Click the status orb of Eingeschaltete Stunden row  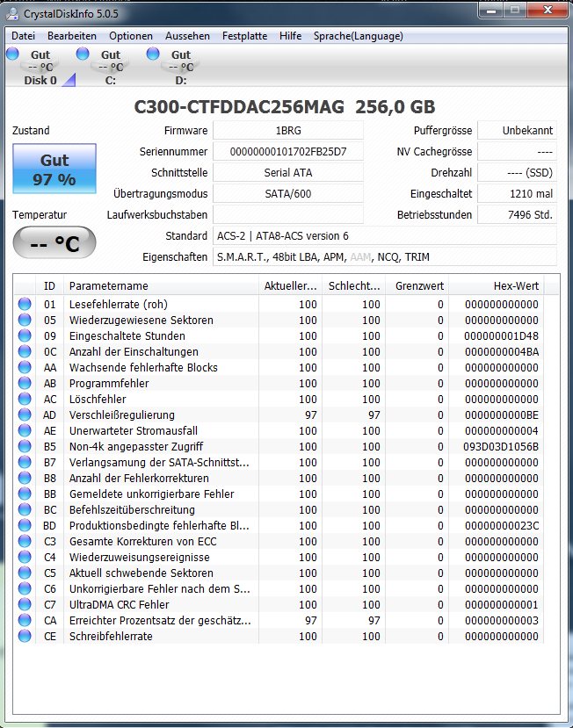[25, 335]
